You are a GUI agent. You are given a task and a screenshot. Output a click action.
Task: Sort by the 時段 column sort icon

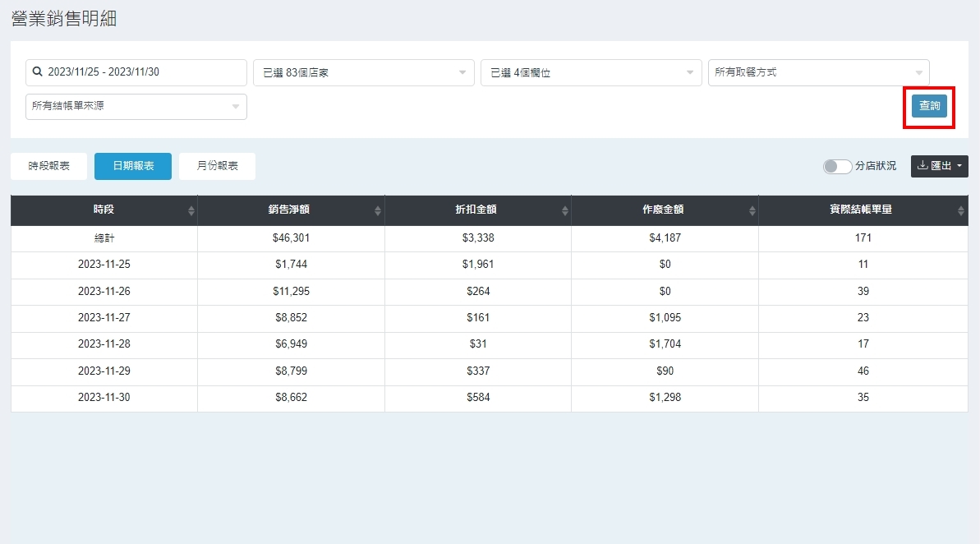(191, 211)
